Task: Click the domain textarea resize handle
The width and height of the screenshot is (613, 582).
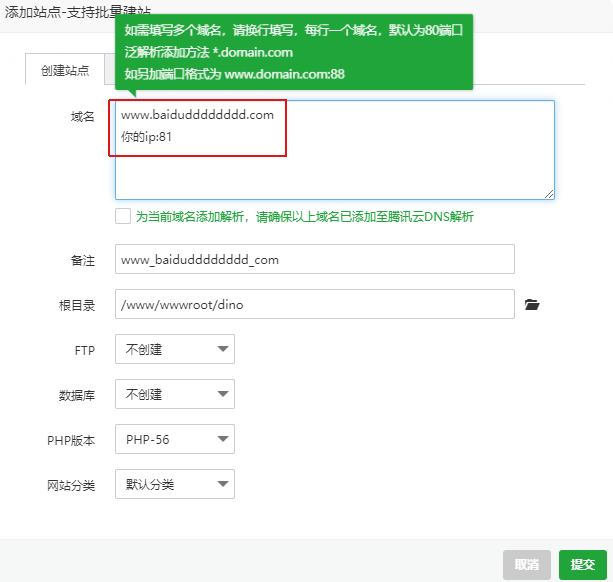Action: click(x=549, y=194)
